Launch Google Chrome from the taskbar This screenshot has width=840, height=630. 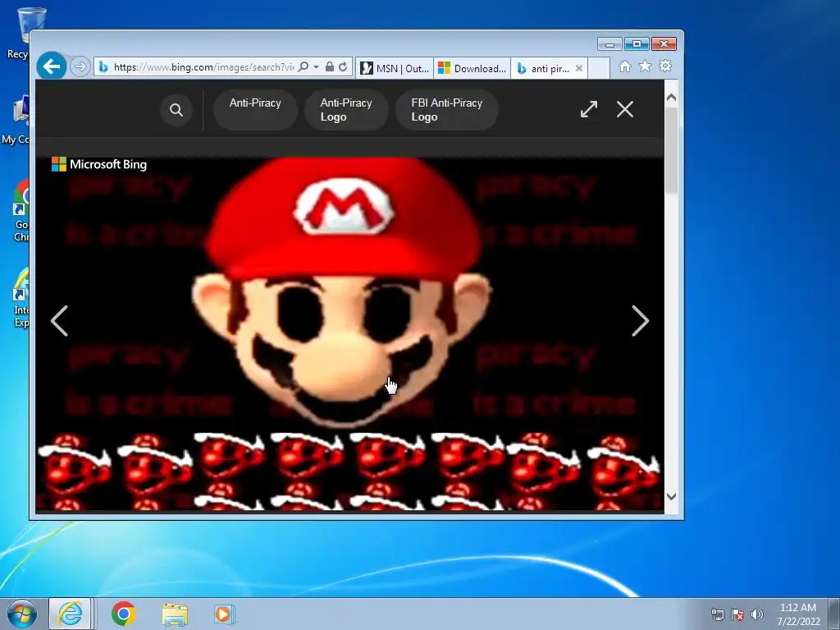point(124,614)
